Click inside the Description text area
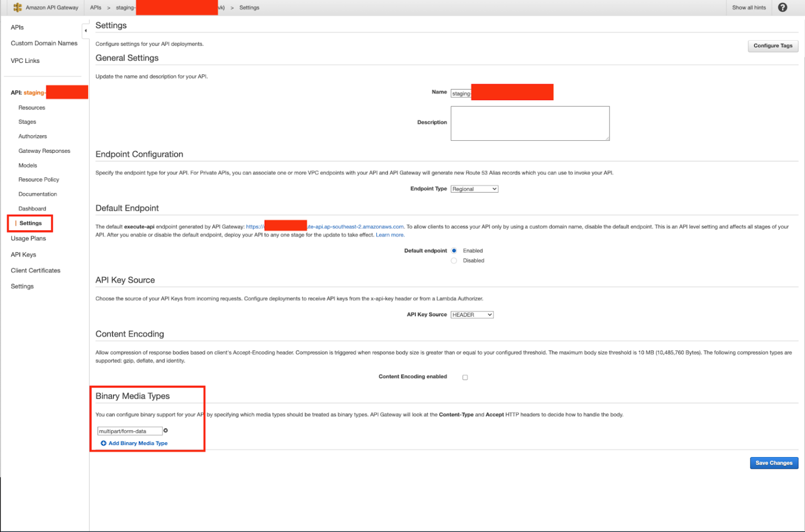This screenshot has width=805, height=532. click(x=529, y=123)
